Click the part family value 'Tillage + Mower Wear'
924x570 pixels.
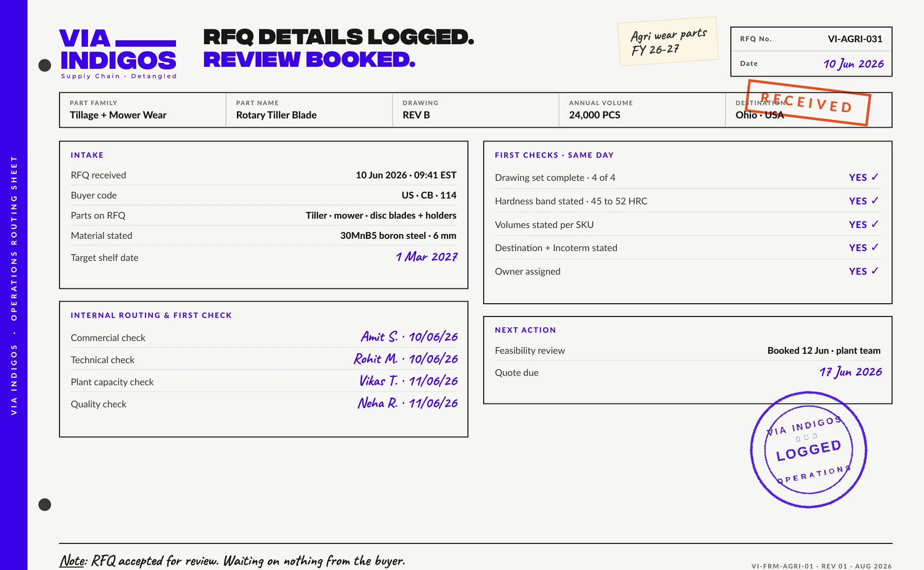[118, 115]
